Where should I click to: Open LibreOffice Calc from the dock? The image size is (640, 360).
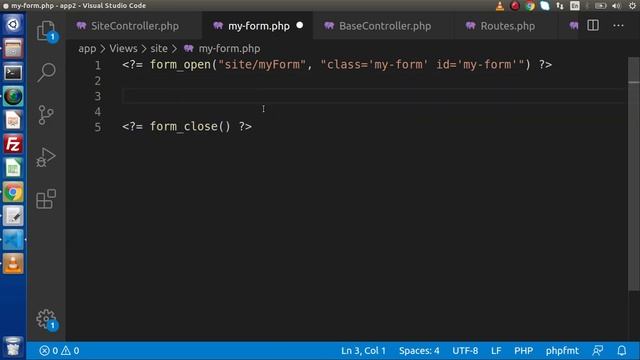click(x=13, y=168)
